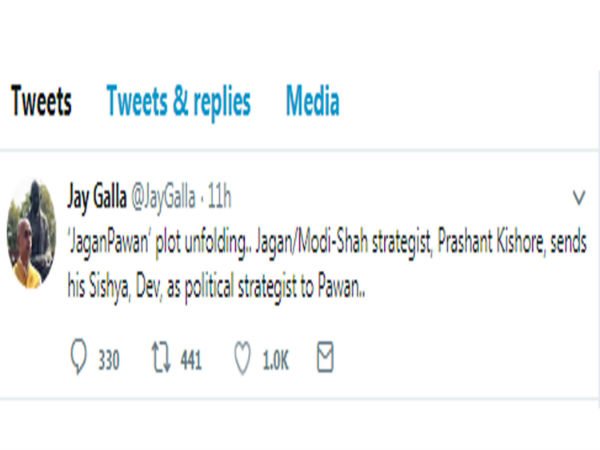Select the Media tab
Viewport: 600px width, 450px height.
coord(312,102)
